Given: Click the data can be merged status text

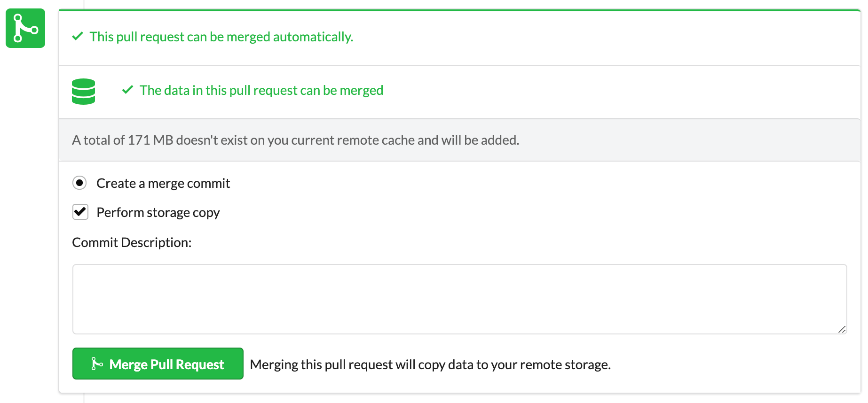Looking at the screenshot, I should point(261,90).
